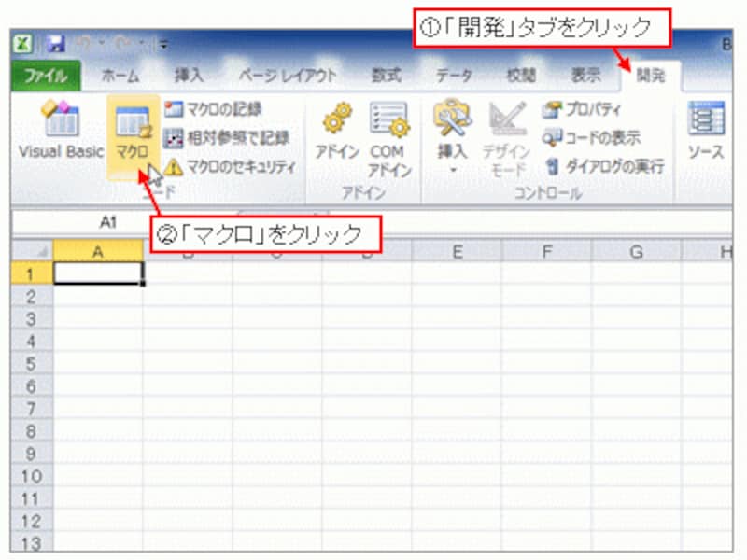Switch to the 表示 tab
Image resolution: width=747 pixels, height=560 pixels.
click(x=586, y=76)
